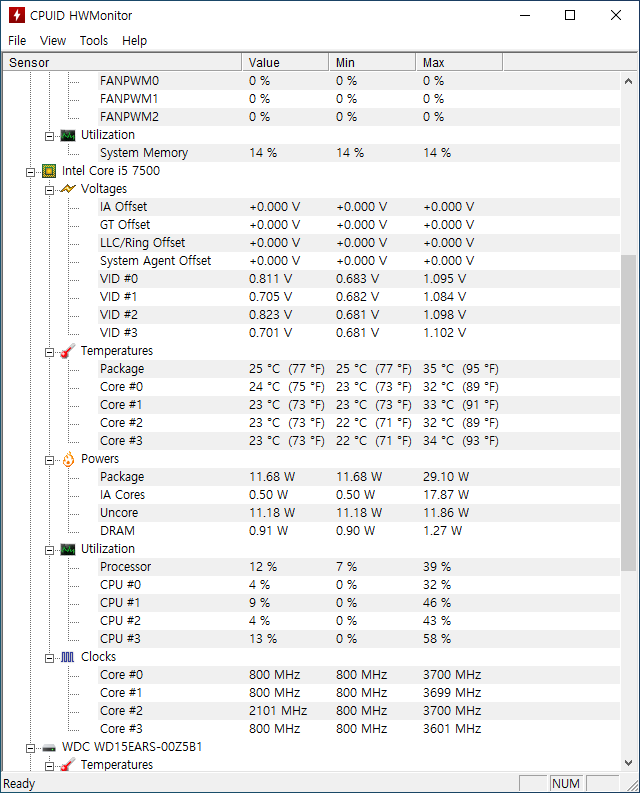Click the window resize grip in status bar
This screenshot has height=793, width=640.
pyautogui.click(x=632, y=785)
